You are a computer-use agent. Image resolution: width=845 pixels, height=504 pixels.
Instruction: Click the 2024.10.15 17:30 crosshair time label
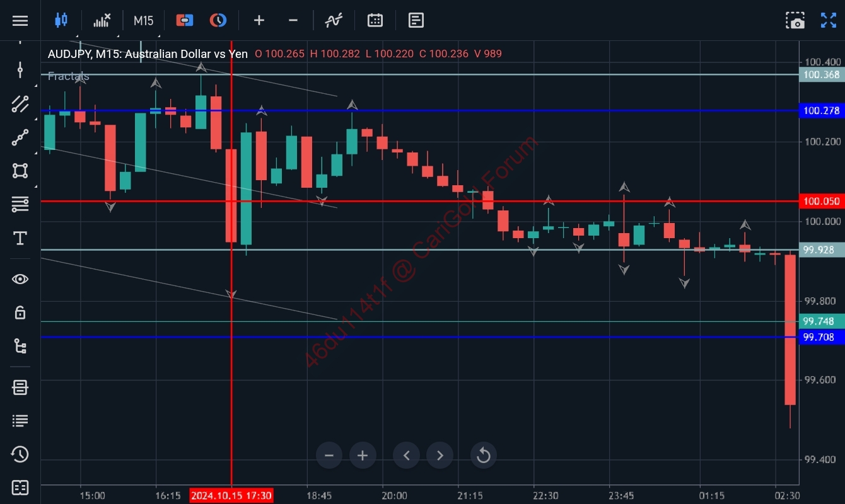[231, 496]
